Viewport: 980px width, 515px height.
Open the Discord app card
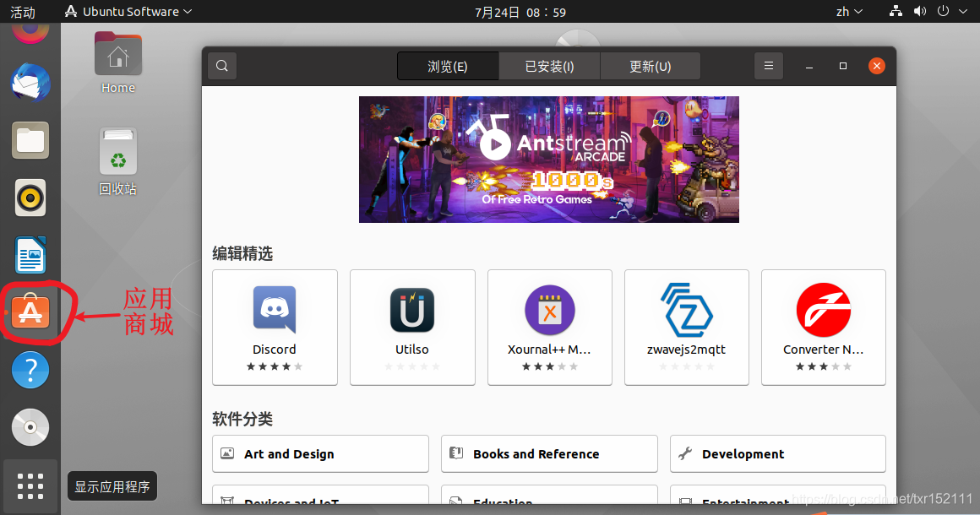pyautogui.click(x=275, y=327)
